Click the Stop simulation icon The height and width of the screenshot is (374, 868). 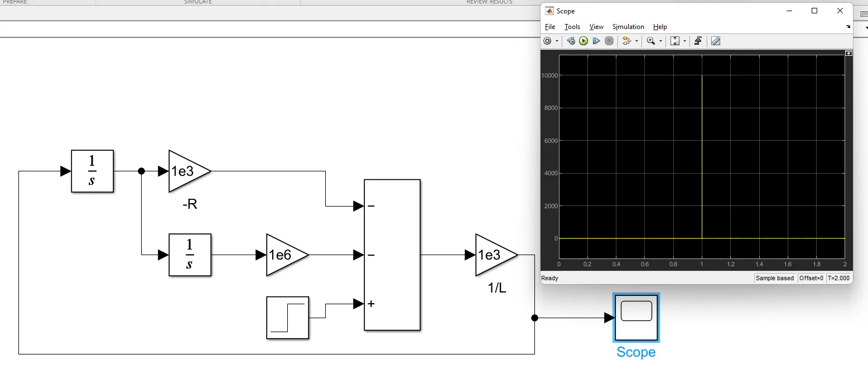[x=609, y=41]
